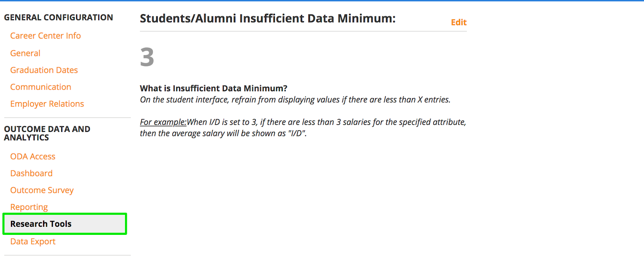644x257 pixels.
Task: Click the 'then the average salary' example line
Action: click(x=223, y=134)
